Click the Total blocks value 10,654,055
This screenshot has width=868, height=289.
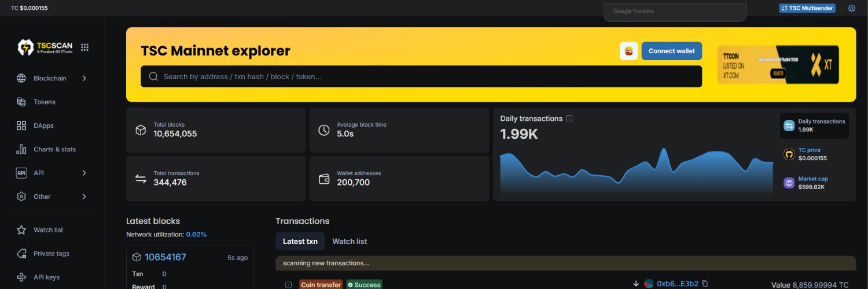175,134
